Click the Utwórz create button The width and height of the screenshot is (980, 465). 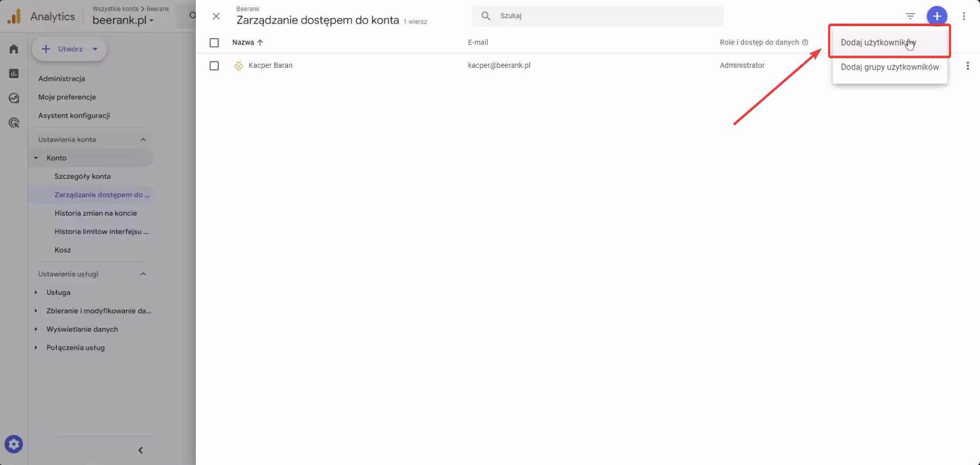point(70,49)
